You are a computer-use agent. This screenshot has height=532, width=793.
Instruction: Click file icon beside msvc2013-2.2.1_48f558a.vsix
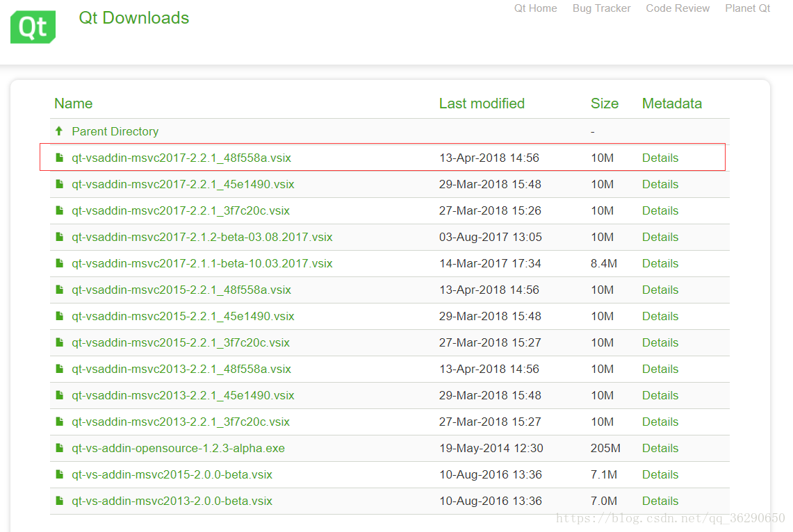tap(60, 369)
